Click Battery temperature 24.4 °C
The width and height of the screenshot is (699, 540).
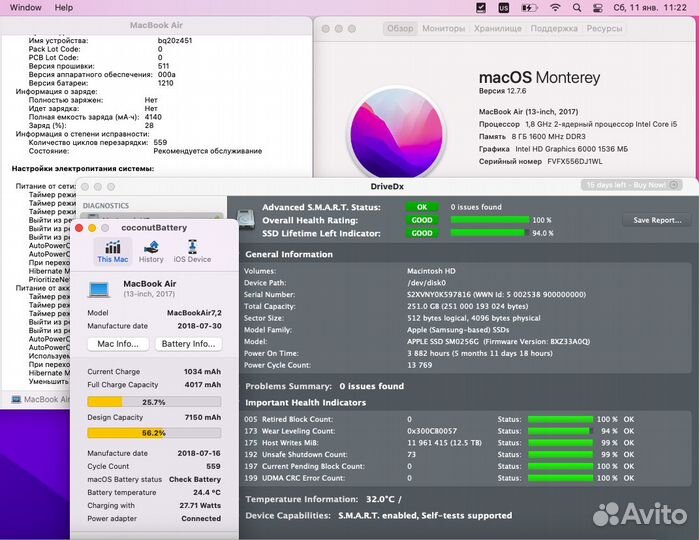[154, 492]
